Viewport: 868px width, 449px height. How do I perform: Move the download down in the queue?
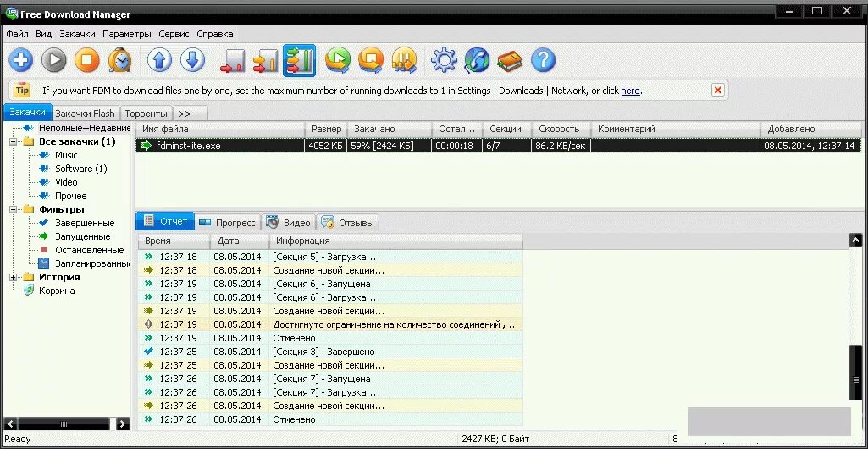coord(192,60)
